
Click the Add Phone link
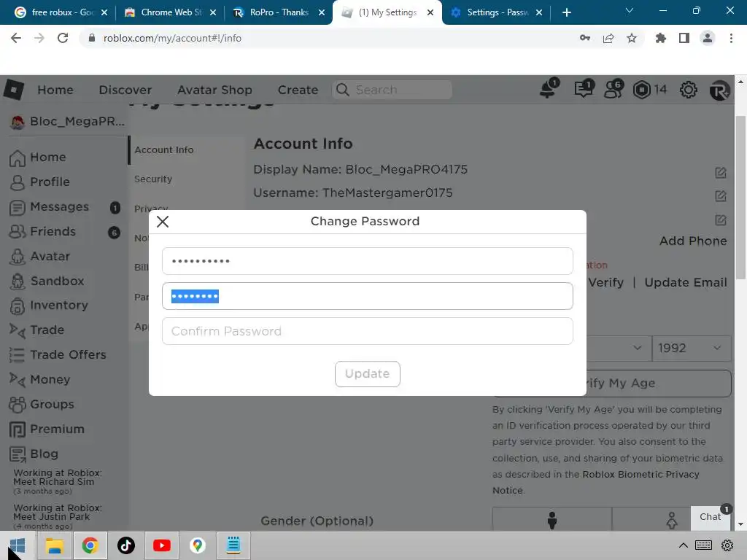(x=693, y=241)
